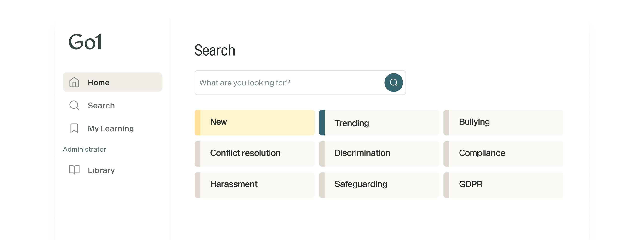Image resolution: width=644 pixels, height=240 pixels.
Task: Click the Library open book icon
Action: 74,170
